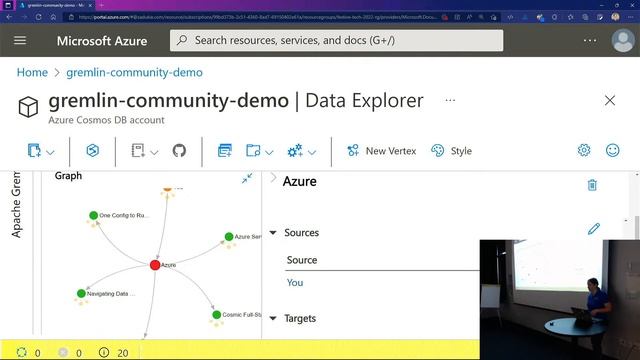Click the Open Query icon

tap(224, 151)
